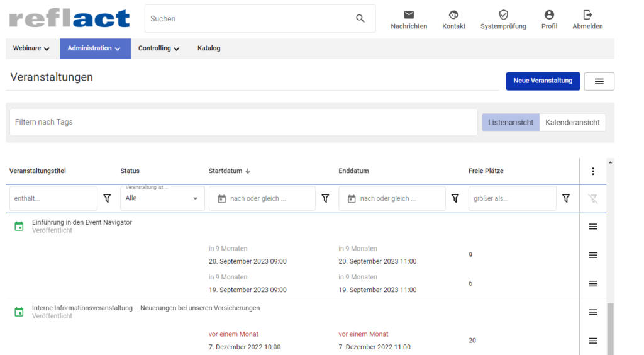This screenshot has height=355, width=644.
Task: Toggle Startdatum sort arrow
Action: pyautogui.click(x=248, y=171)
